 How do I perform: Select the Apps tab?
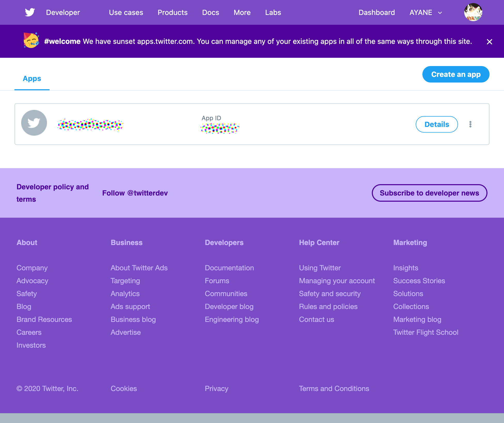[32, 78]
